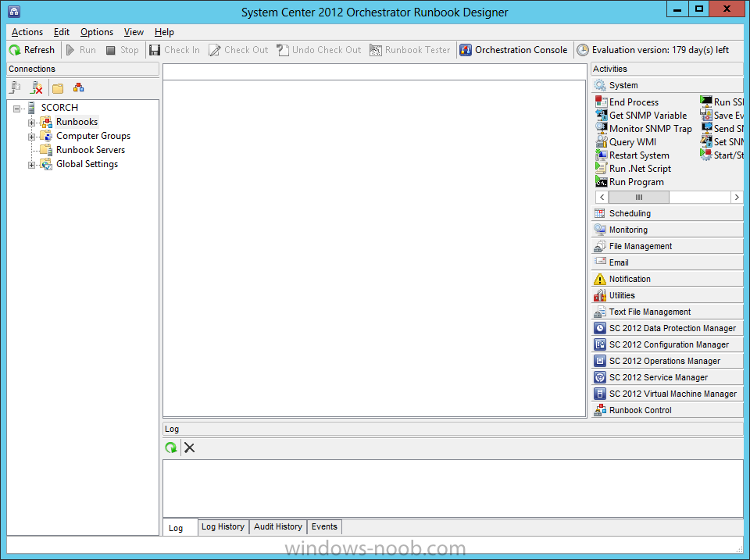
Task: Click the application icon in title bar
Action: [14, 12]
